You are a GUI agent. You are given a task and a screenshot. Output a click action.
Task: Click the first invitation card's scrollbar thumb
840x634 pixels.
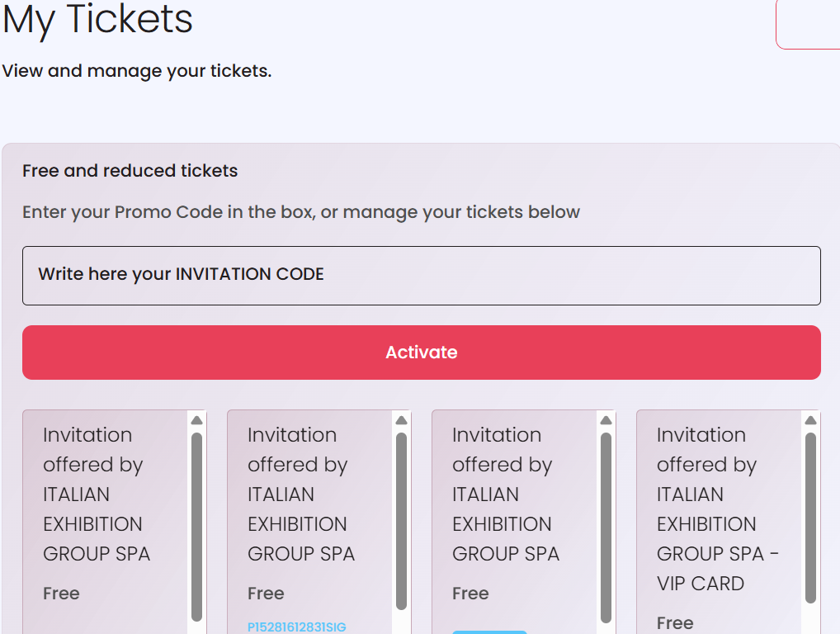coord(196,527)
